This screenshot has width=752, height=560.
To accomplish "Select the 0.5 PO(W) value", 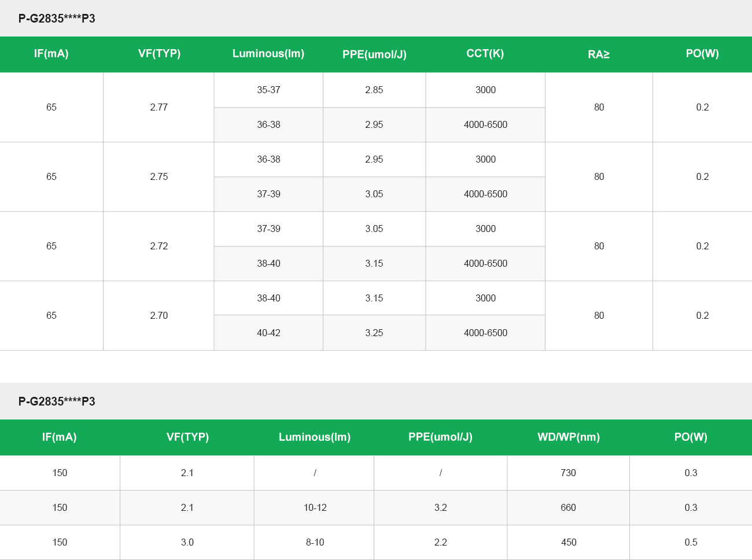I will 691,542.
